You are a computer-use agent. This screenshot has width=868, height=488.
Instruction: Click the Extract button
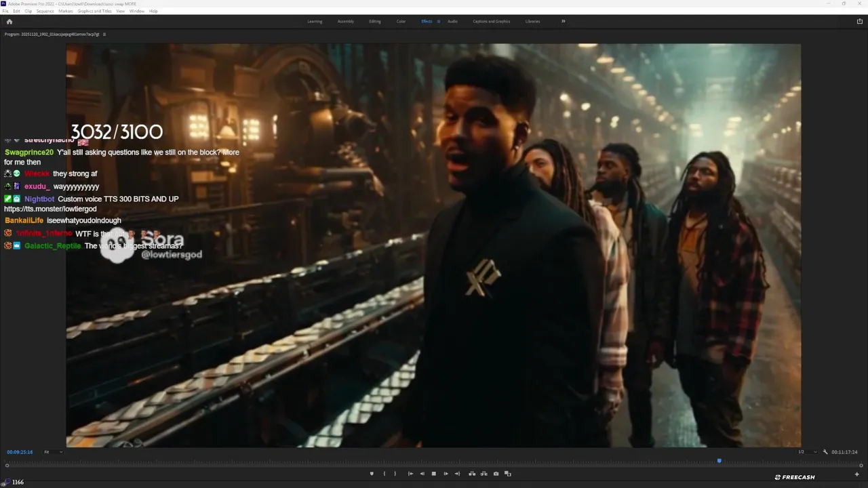coord(484,474)
